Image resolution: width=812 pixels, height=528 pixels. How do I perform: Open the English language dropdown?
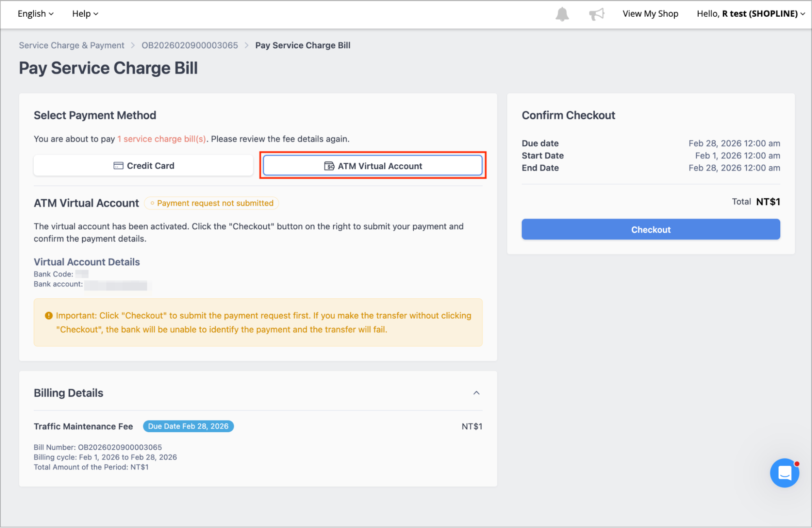[36, 14]
